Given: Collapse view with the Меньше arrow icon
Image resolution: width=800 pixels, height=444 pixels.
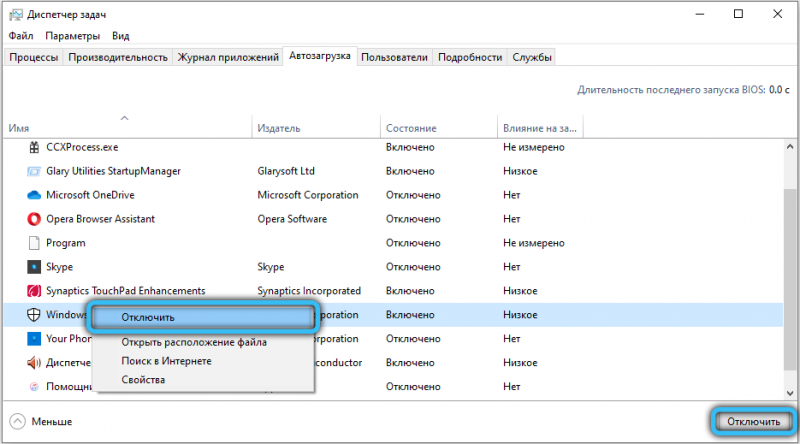Looking at the screenshot, I should (x=17, y=422).
